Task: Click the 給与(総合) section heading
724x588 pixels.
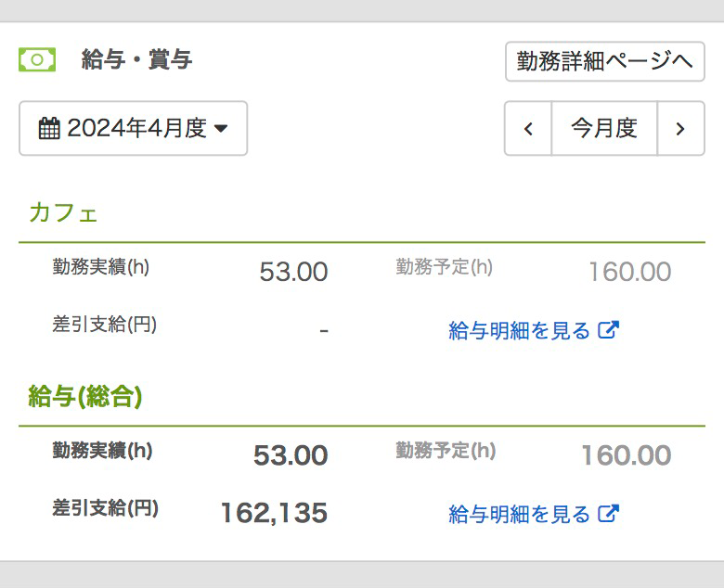Action: [x=85, y=397]
